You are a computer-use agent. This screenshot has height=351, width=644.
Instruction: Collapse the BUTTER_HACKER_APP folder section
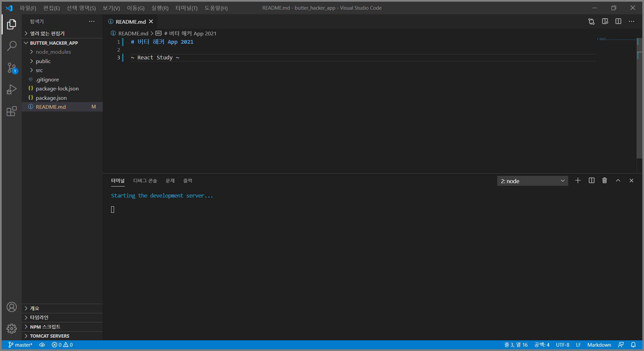[x=62, y=43]
